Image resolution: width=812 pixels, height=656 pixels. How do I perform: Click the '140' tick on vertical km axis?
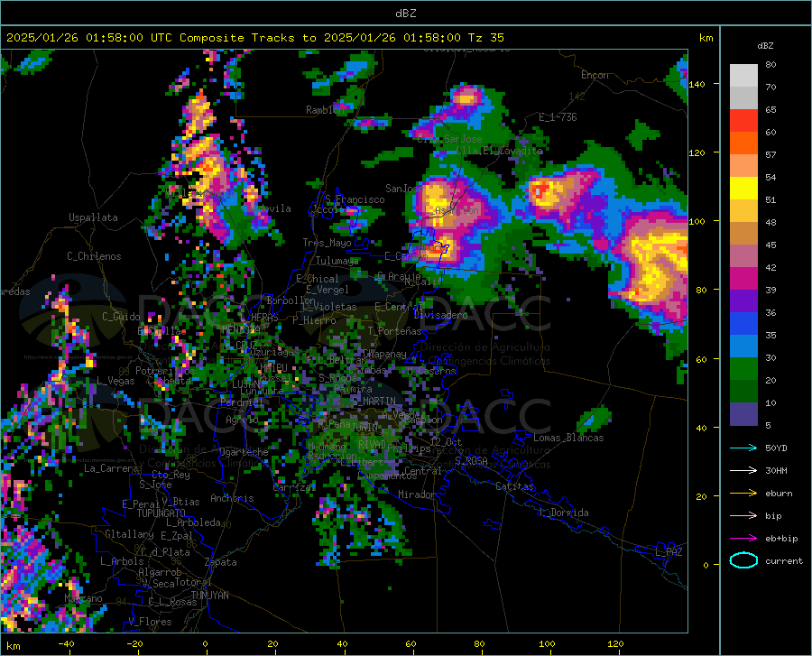(x=697, y=84)
